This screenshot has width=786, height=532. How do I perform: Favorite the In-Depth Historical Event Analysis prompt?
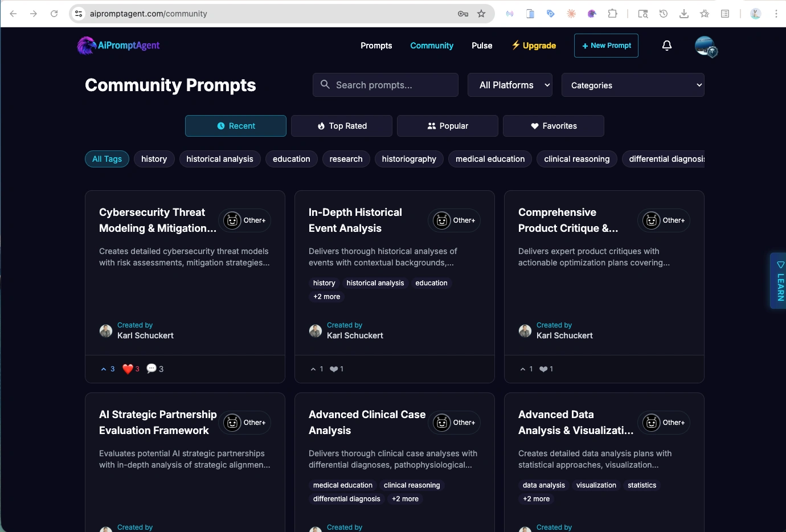[x=337, y=369]
